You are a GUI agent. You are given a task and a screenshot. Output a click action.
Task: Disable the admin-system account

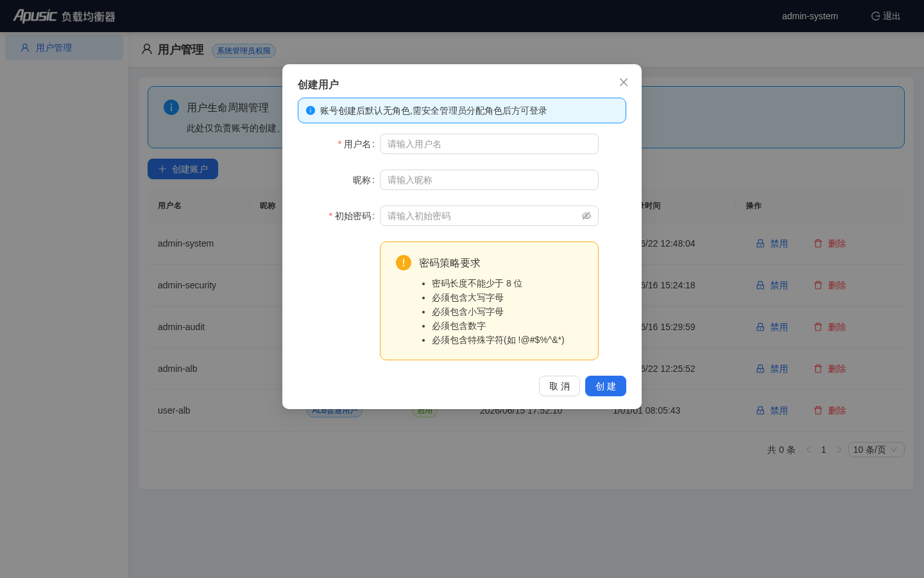[772, 243]
